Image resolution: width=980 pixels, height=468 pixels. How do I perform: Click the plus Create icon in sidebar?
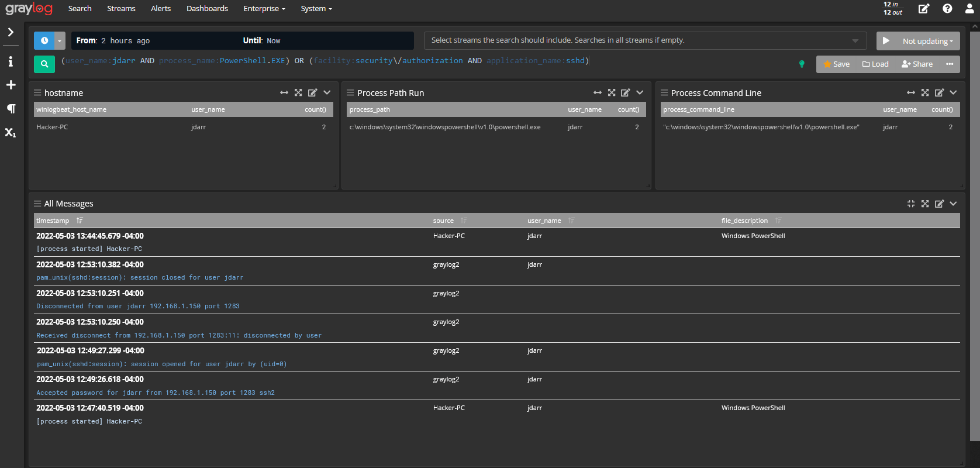11,85
